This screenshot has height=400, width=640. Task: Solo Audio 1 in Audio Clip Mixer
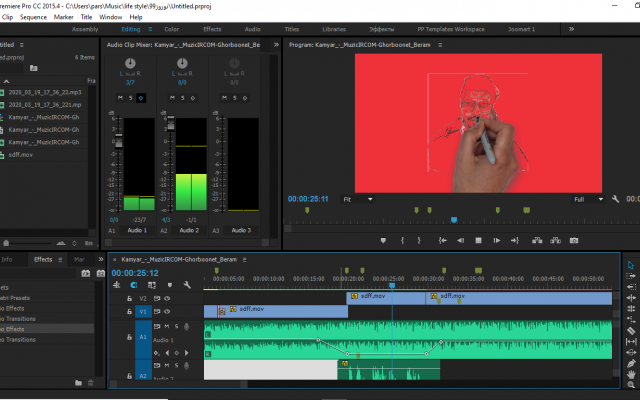(131, 98)
